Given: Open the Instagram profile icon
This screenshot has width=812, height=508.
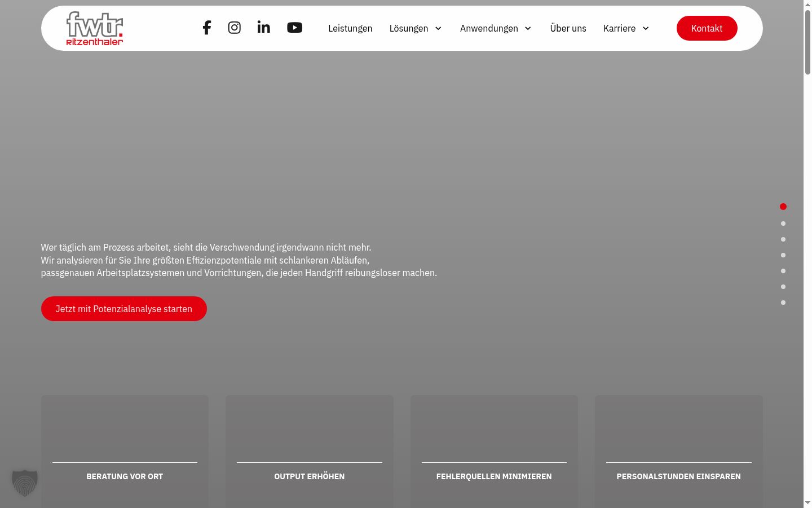Looking at the screenshot, I should pos(235,28).
